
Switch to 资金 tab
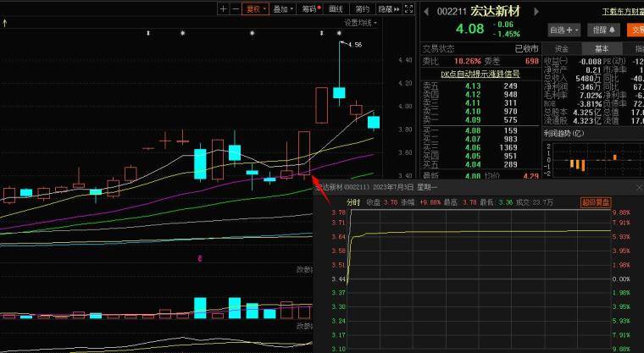[x=562, y=49]
